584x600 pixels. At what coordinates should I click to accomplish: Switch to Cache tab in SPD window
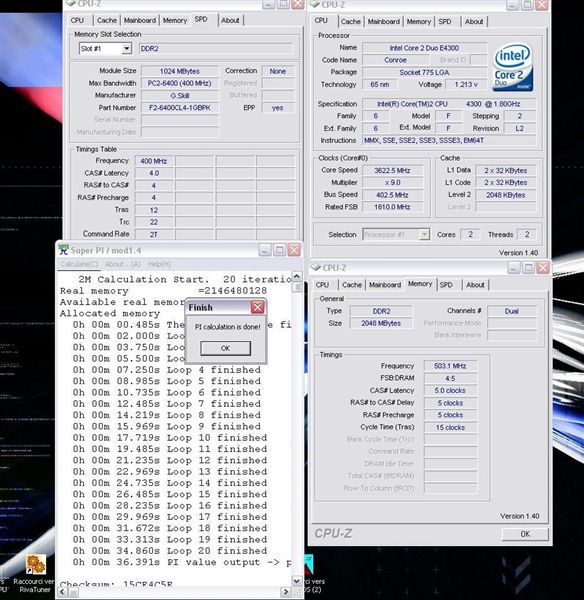pos(106,20)
